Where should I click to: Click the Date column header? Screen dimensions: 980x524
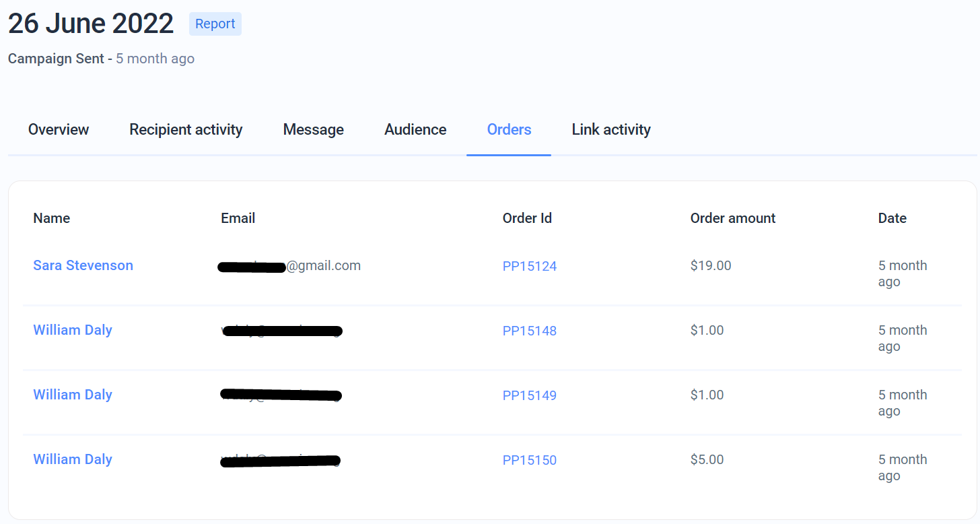coord(892,218)
